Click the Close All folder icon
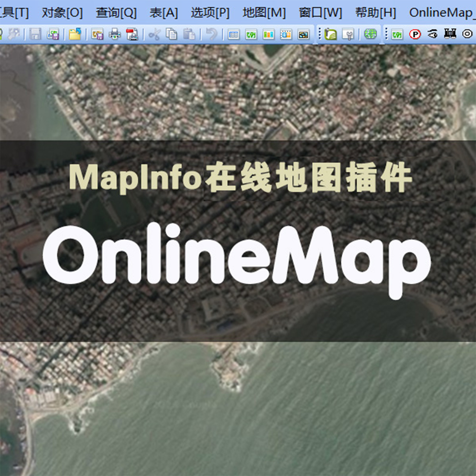Screen dimensions: 476x476 tap(75, 34)
